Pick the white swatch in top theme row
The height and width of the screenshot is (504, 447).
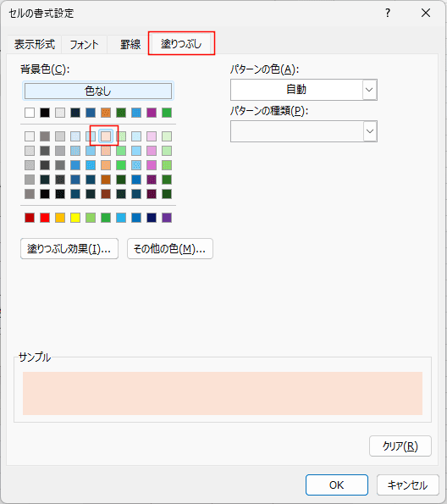(x=30, y=113)
